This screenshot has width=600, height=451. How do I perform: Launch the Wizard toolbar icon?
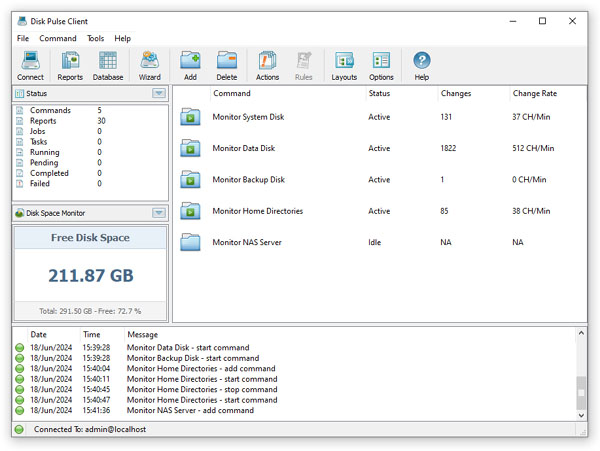(x=149, y=61)
